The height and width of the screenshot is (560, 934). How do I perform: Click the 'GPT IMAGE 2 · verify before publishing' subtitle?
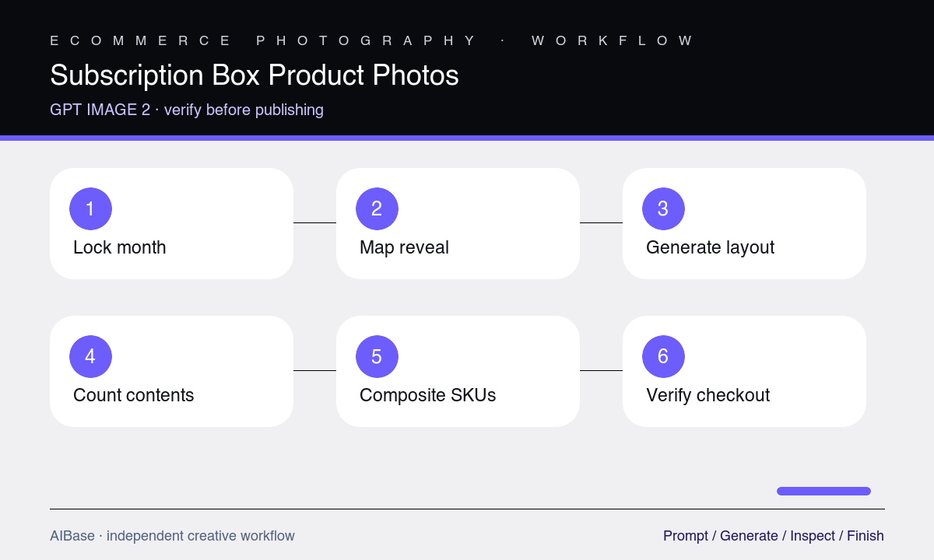coord(187,110)
